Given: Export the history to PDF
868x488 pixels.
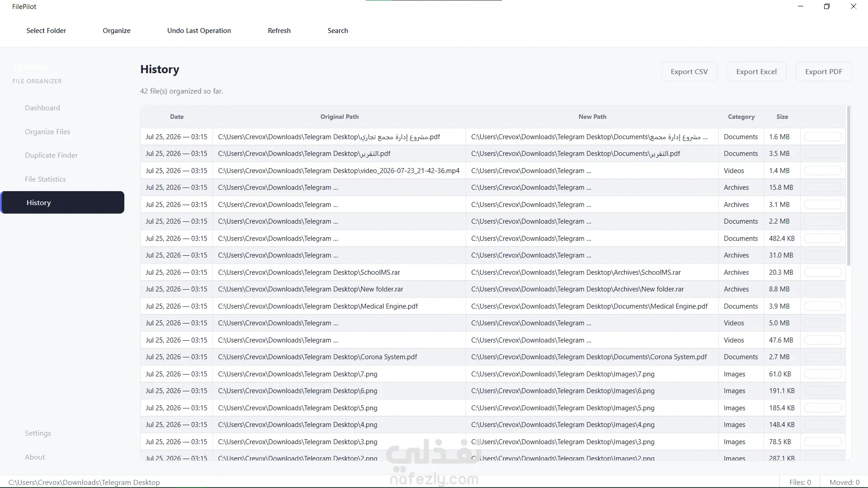Looking at the screenshot, I should tap(824, 71).
